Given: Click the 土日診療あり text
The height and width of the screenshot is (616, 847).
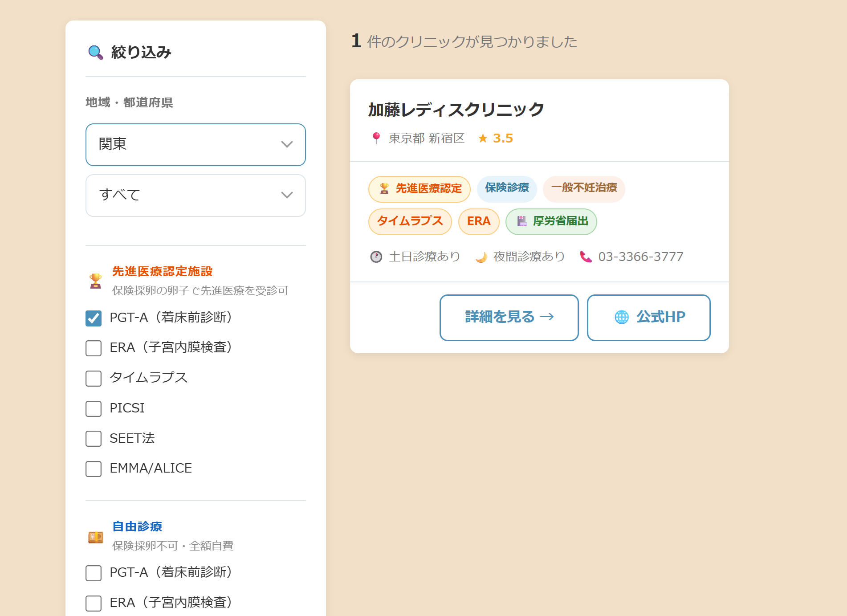Looking at the screenshot, I should tap(424, 257).
